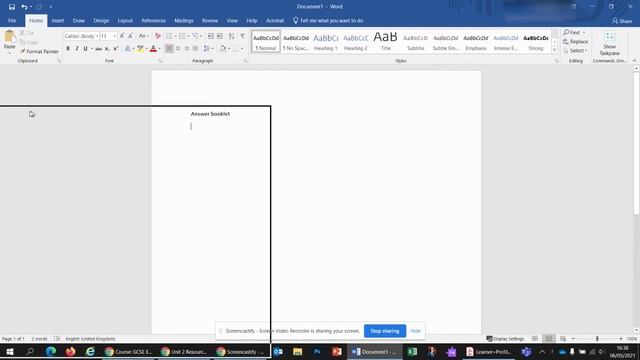Open File Explorer from the taskbar
This screenshot has height=360, width=640.
(x=298, y=351)
